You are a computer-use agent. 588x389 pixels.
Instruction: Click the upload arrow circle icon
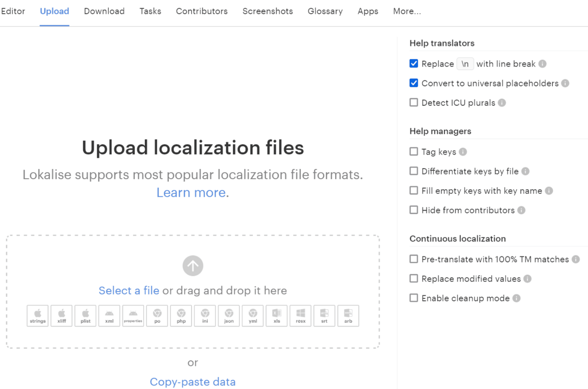pos(193,266)
